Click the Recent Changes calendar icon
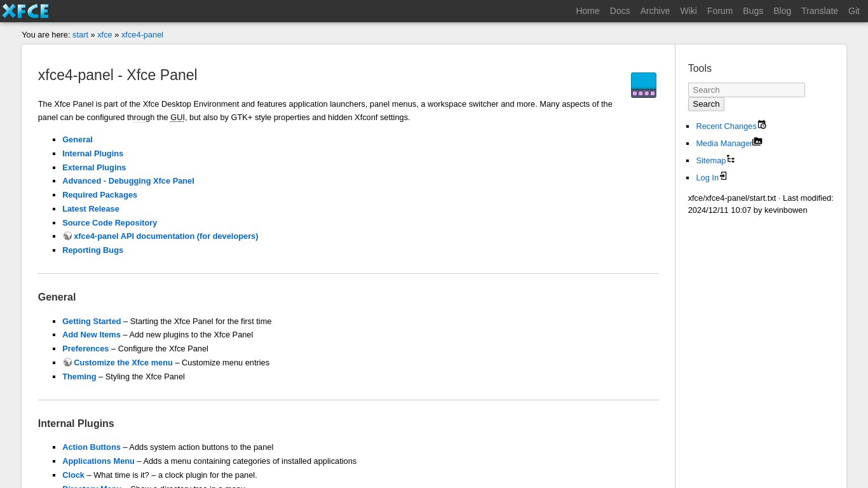 click(762, 125)
